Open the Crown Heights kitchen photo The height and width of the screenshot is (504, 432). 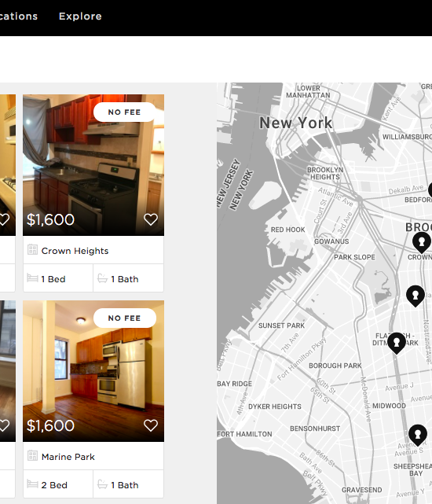93,165
